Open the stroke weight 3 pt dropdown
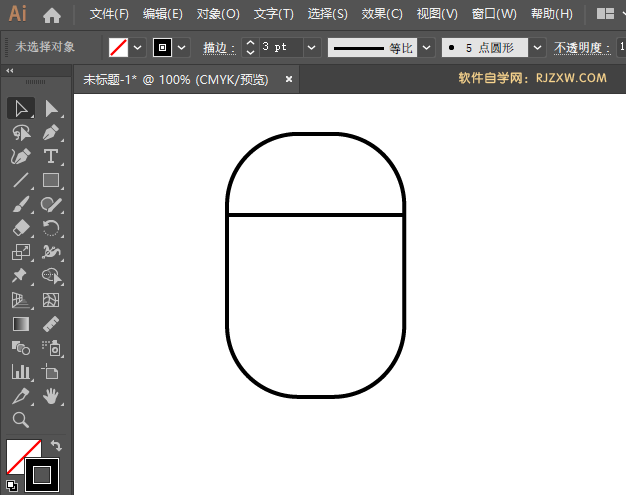Viewport: 626px width, 495px height. tap(311, 47)
